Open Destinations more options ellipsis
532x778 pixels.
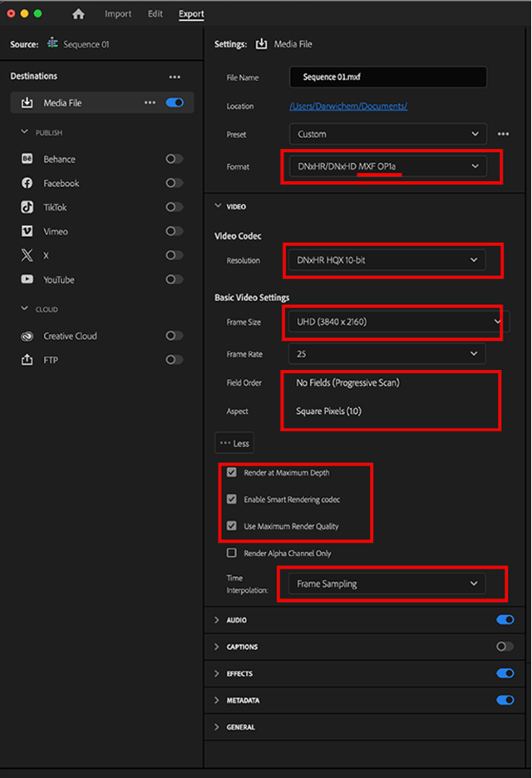pos(175,76)
